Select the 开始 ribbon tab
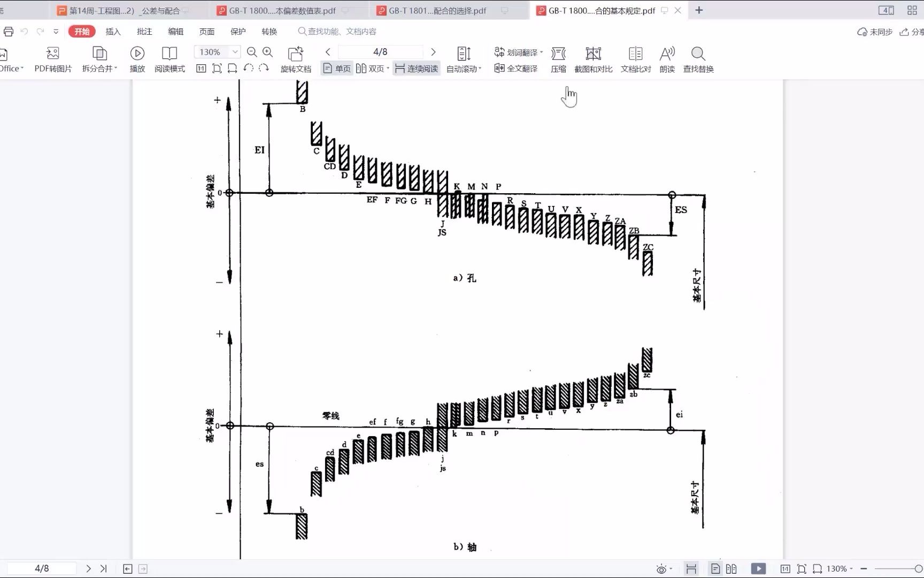 [82, 32]
